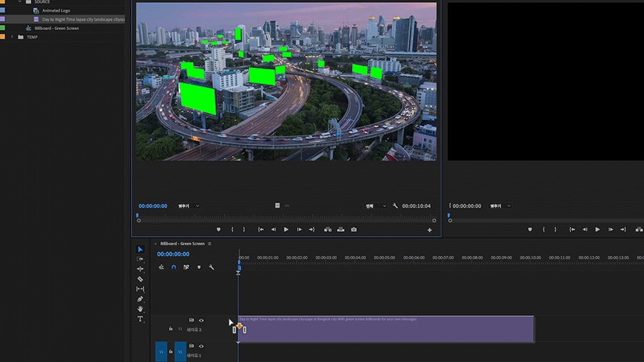
Task: Select the Hand tool
Action: coord(140,309)
